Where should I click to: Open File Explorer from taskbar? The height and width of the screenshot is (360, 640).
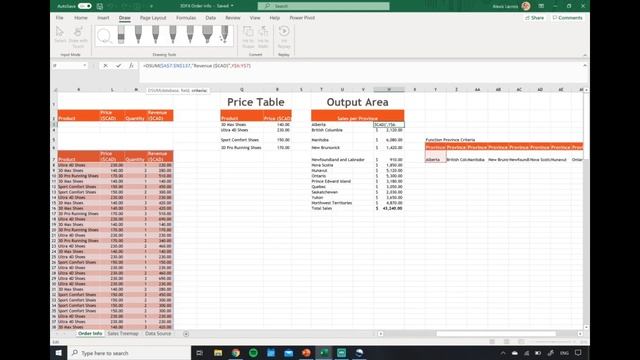218,353
